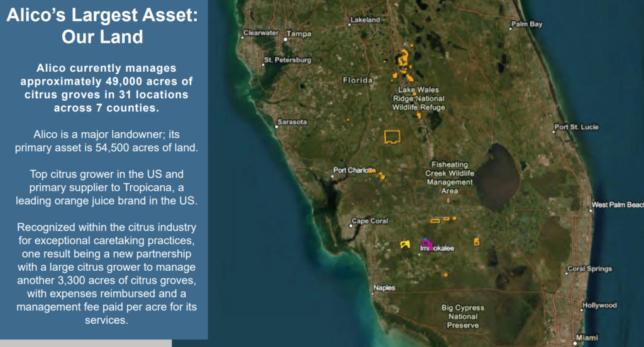The width and height of the screenshot is (644, 347).
Task: Select the large hollow orange parcel outline
Action: point(392,137)
